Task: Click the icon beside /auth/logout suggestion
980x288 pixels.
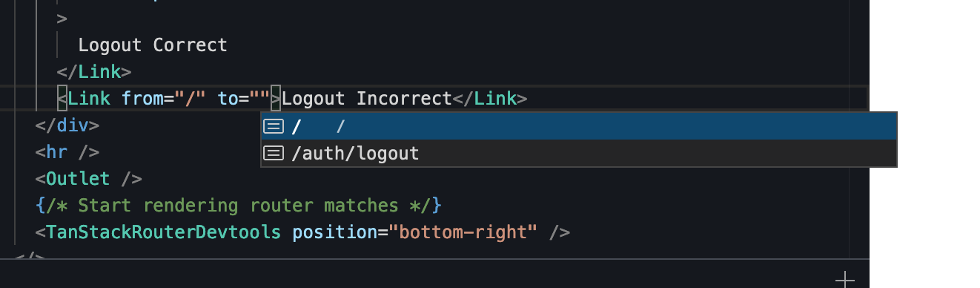Action: click(274, 154)
